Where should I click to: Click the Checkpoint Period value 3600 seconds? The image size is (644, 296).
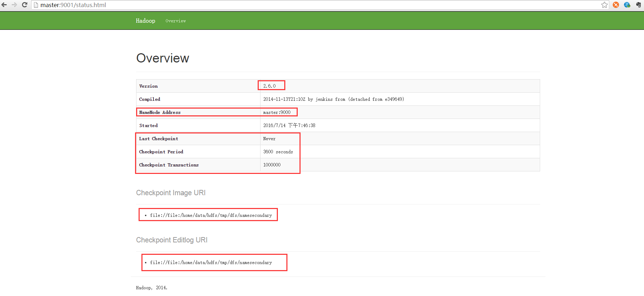coord(278,152)
